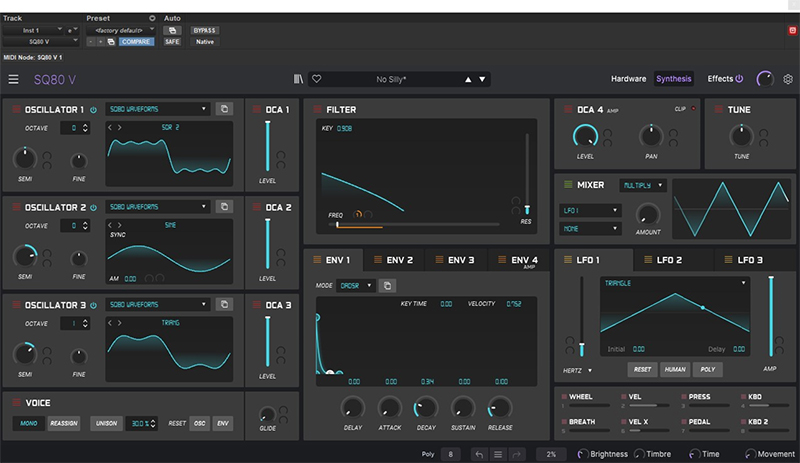The height and width of the screenshot is (463, 800).
Task: Click the unison detune percent field
Action: [x=141, y=423]
